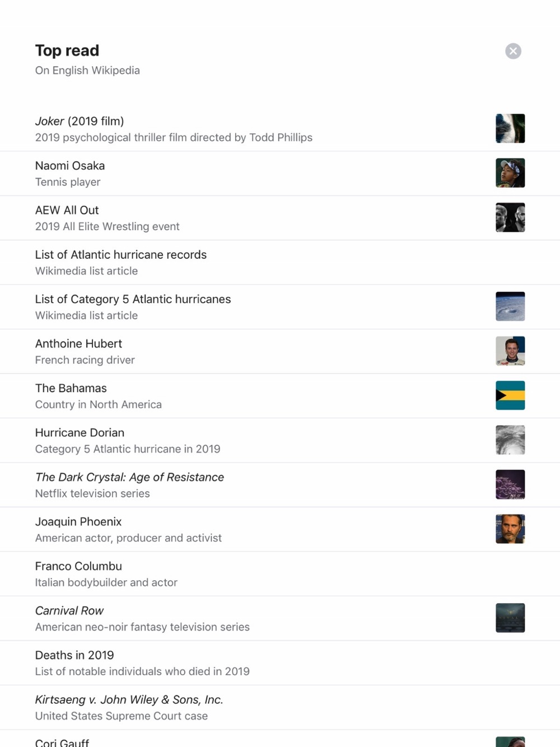The height and width of the screenshot is (747, 560).
Task: Tap Anthoine Hubert's portrait thumbnail
Action: coord(510,351)
